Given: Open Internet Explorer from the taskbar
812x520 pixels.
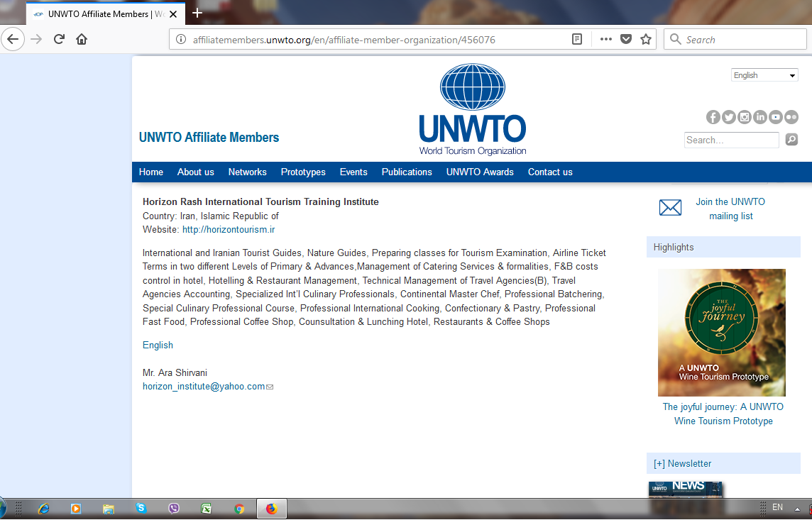Looking at the screenshot, I should 43,509.
